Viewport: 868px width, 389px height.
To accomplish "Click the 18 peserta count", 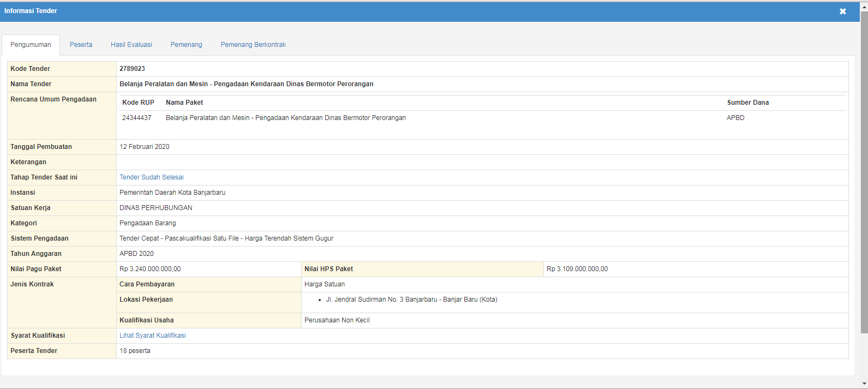I will coord(135,351).
